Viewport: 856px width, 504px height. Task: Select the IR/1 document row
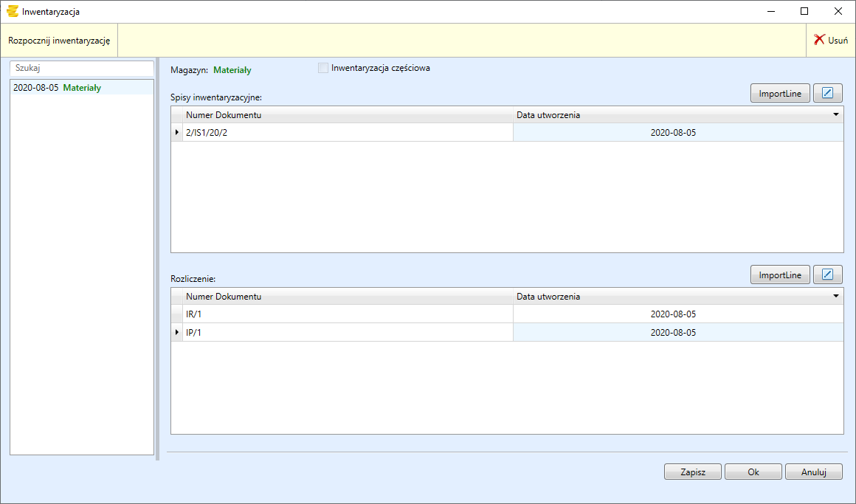click(347, 314)
